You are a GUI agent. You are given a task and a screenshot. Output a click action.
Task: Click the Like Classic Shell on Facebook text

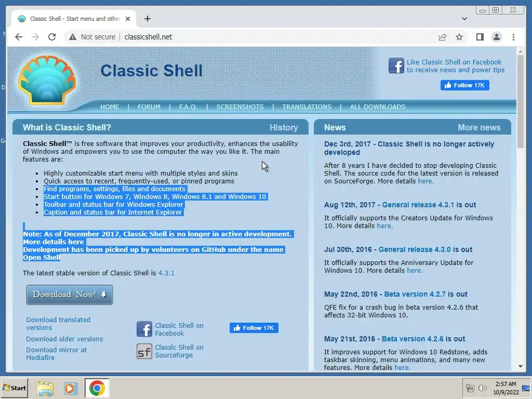pos(455,66)
